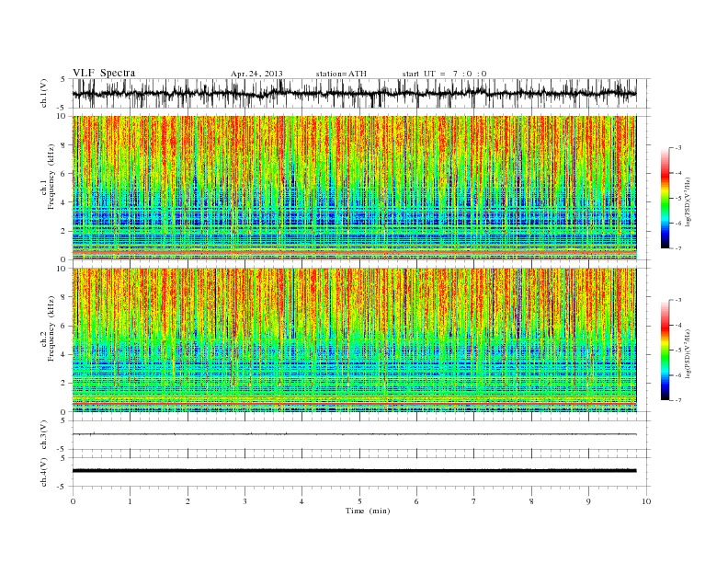Click the ch.3 waveform trace line
The width and height of the screenshot is (728, 563).
coord(354,434)
